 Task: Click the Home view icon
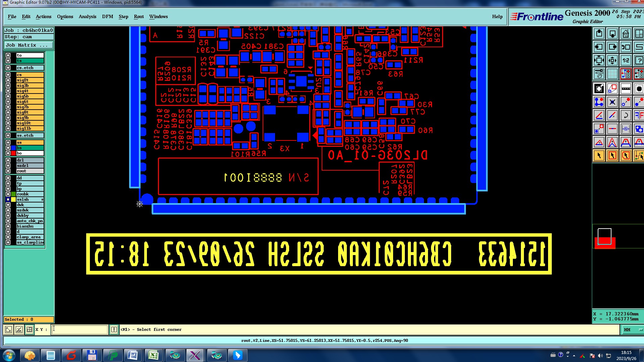tap(626, 34)
